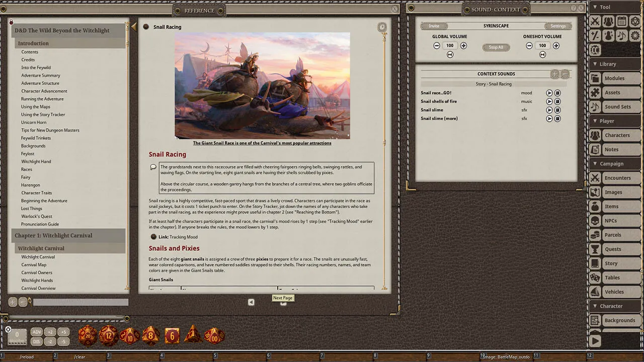This screenshot has height=362, width=644.
Task: Roll the d8 die
Action: 150,335
